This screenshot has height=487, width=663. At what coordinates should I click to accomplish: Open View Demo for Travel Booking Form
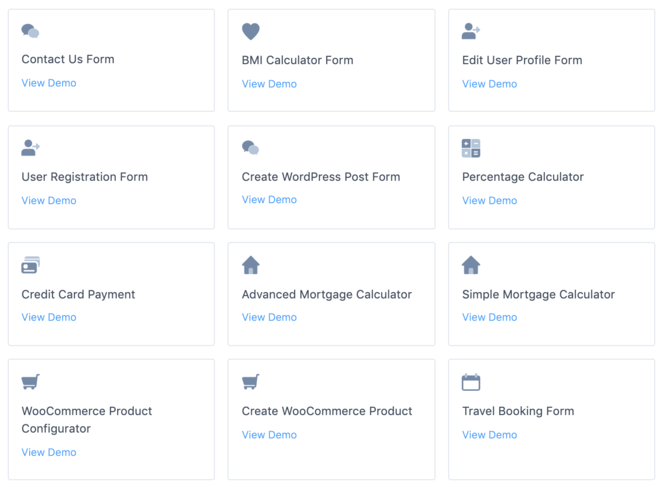pyautogui.click(x=490, y=435)
